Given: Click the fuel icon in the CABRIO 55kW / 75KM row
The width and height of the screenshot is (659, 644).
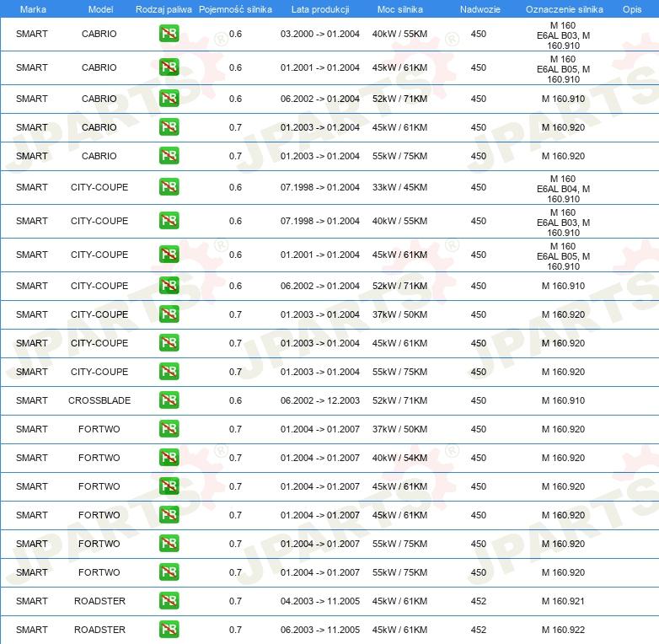Looking at the screenshot, I should click(169, 156).
